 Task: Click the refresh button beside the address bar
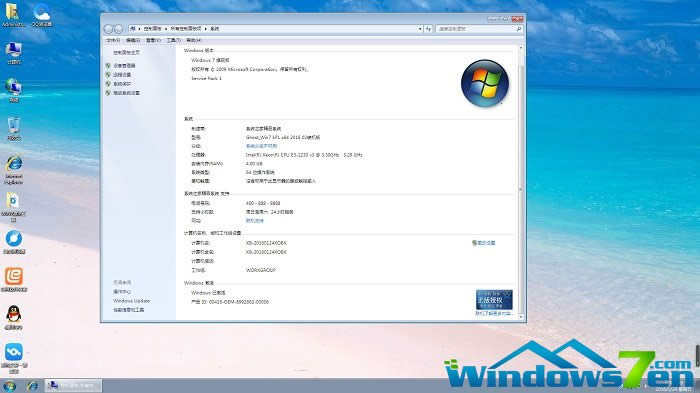[428, 29]
